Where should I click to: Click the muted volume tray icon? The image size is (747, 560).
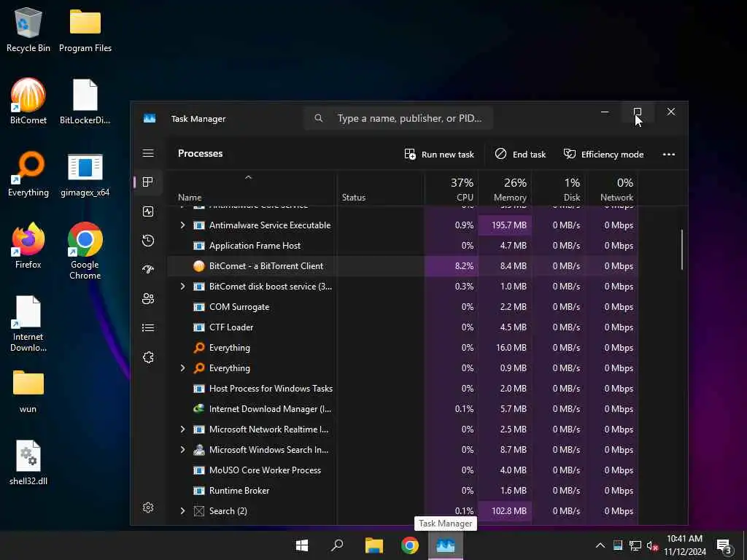pos(652,545)
